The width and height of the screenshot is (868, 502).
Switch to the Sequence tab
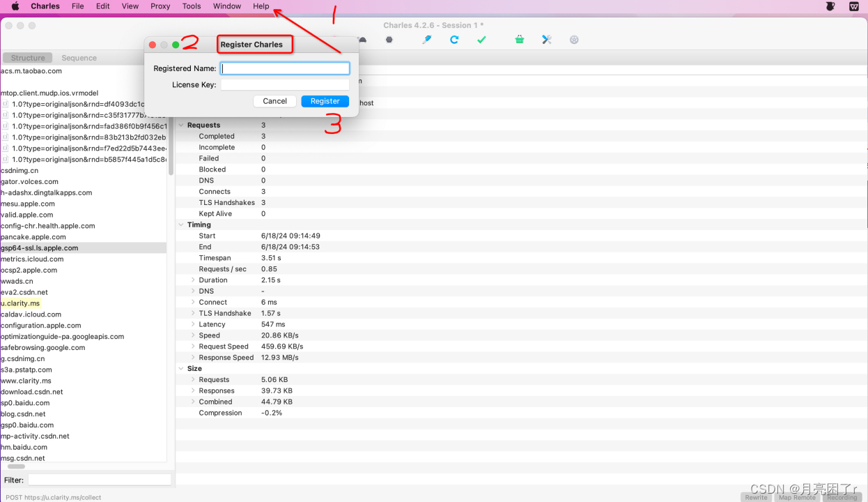click(79, 58)
